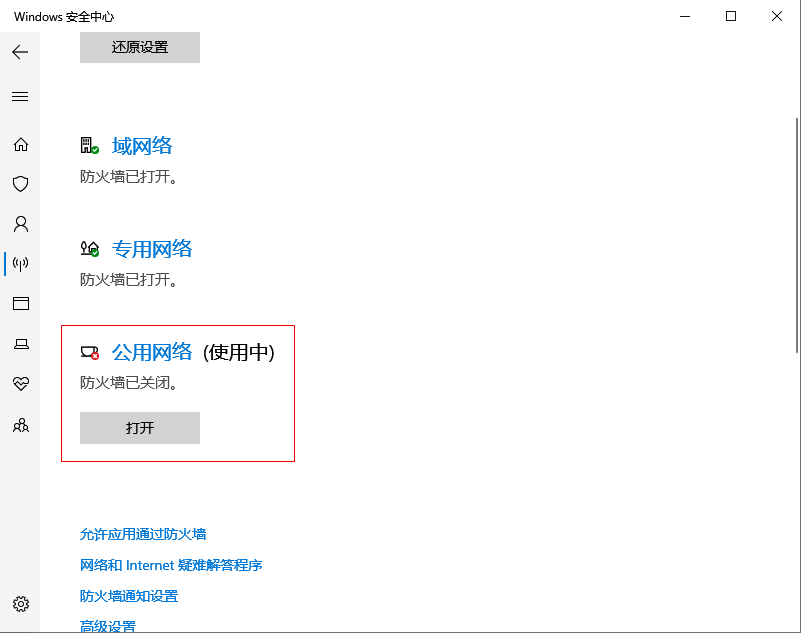801x633 pixels.
Task: Click the 还原设置 button
Action: (139, 48)
